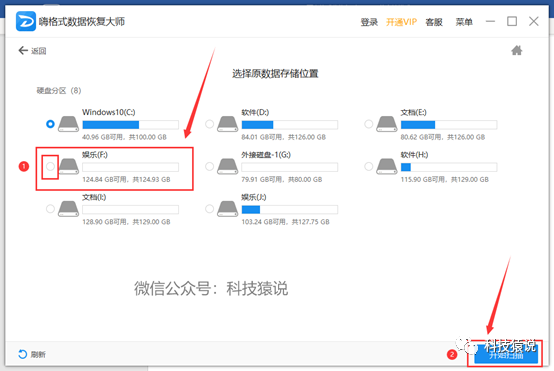This screenshot has width=554, height=371.
Task: Open 客服 customer service
Action: coord(434,22)
